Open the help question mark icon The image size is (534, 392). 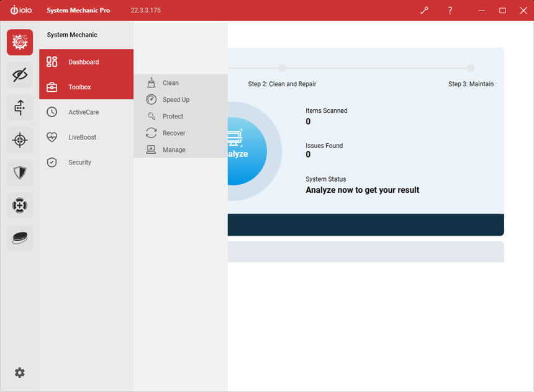coord(450,11)
